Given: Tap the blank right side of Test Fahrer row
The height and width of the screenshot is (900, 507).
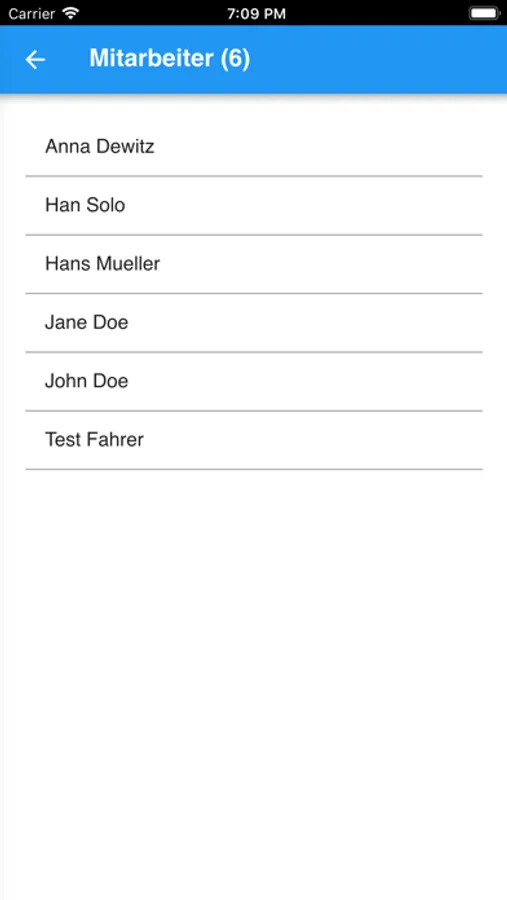Looking at the screenshot, I should pyautogui.click(x=314, y=440).
